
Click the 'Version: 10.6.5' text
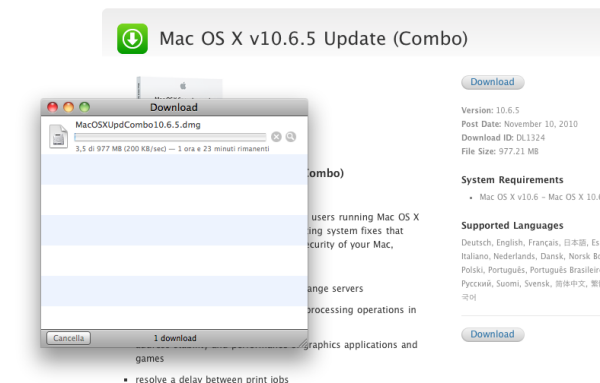pos(490,111)
